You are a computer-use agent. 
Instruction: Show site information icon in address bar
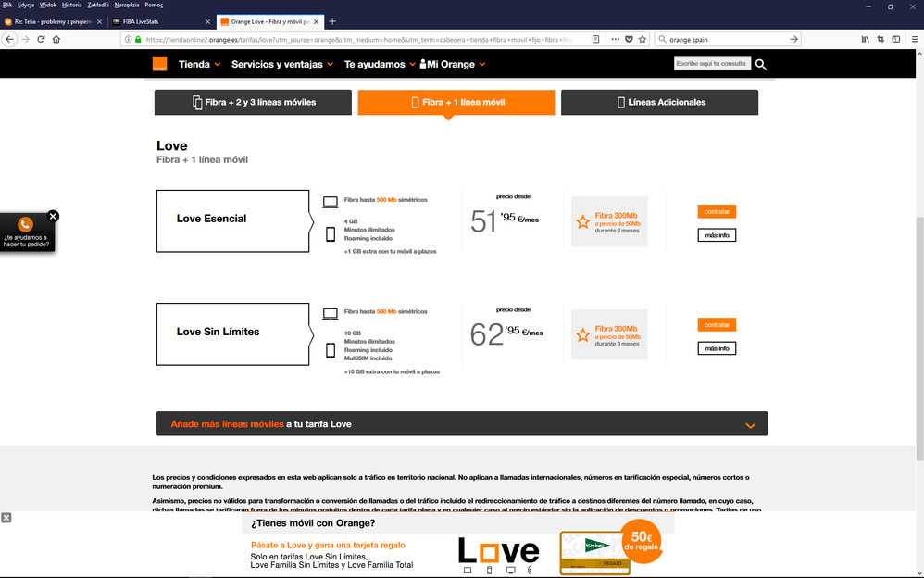click(129, 40)
